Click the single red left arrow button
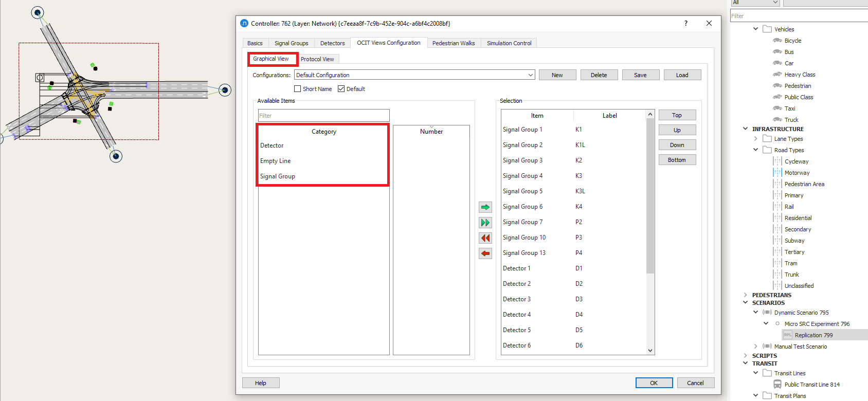 click(x=485, y=253)
